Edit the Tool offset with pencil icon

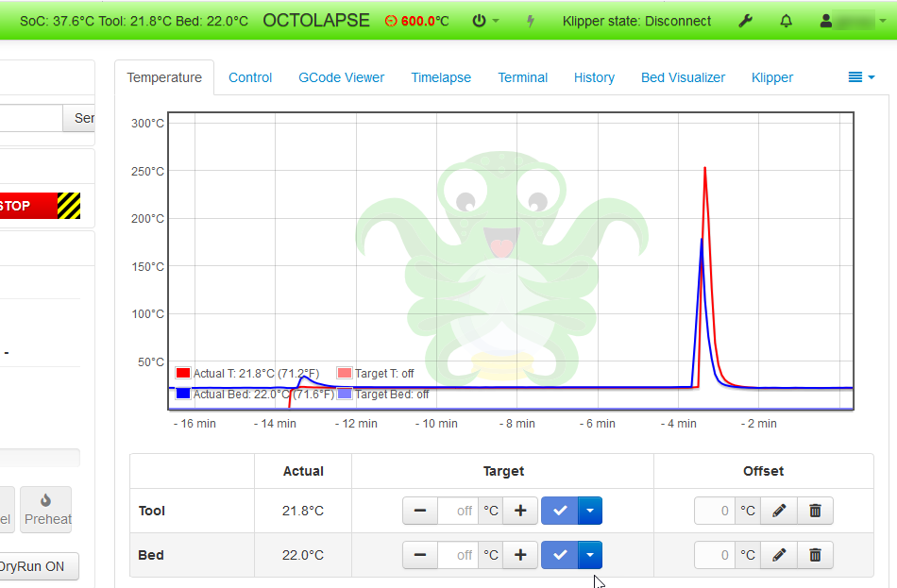click(779, 511)
